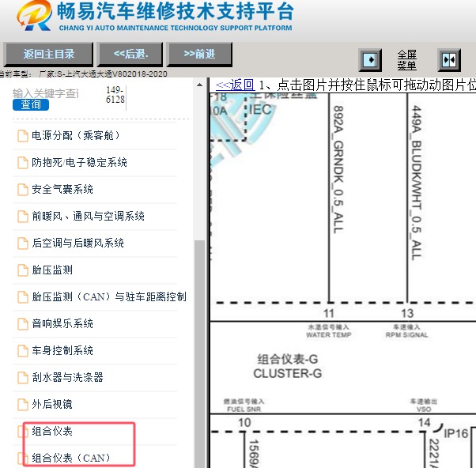Screen dimensions: 476x468
Task: Click pin number 10 in the diagram
Action: [x=244, y=422]
